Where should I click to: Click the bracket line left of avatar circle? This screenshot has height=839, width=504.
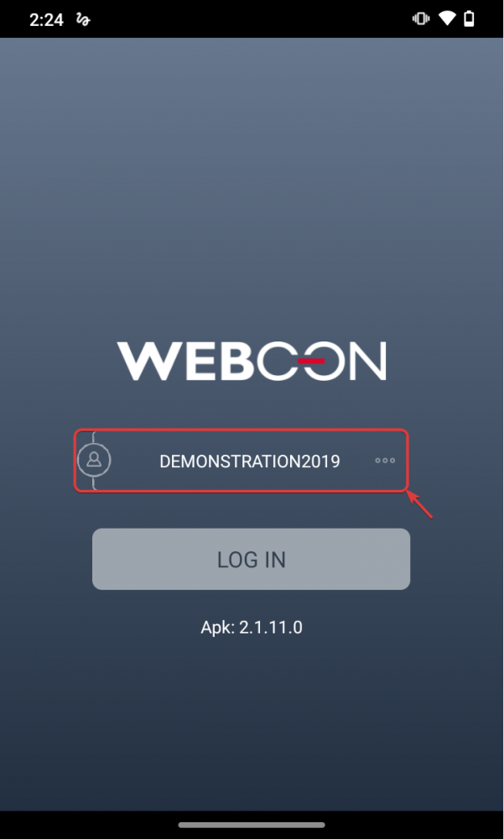(x=94, y=460)
